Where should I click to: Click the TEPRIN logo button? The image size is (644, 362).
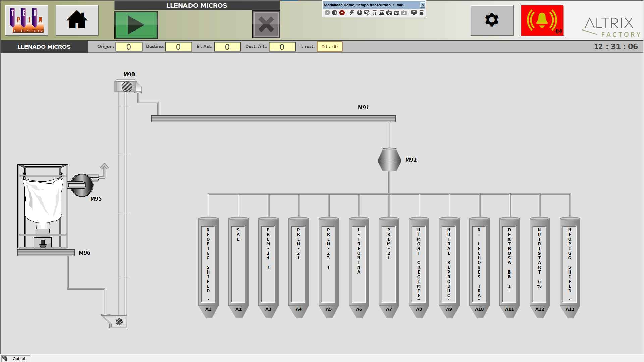point(27,20)
